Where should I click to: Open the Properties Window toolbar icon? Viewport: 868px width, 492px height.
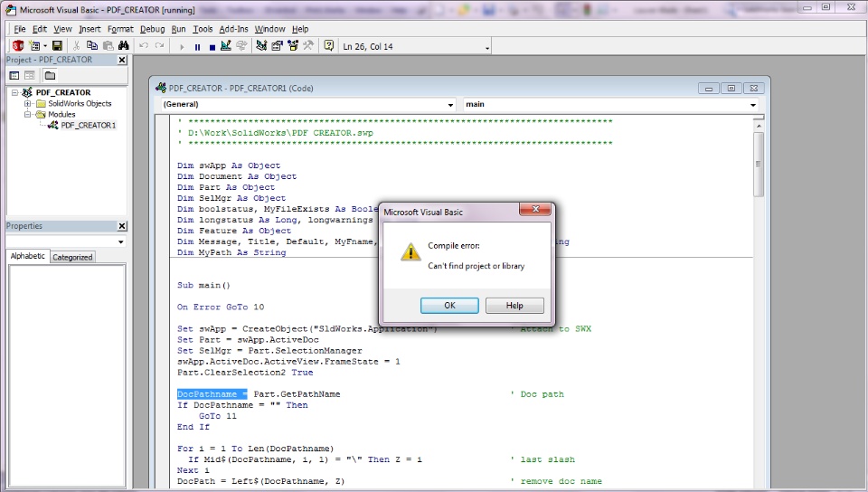[x=277, y=46]
